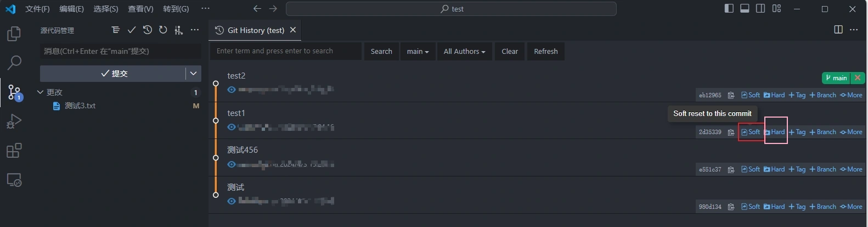Viewport: 868px width, 227px height.
Task: Open the Remote Explorer view
Action: click(14, 180)
